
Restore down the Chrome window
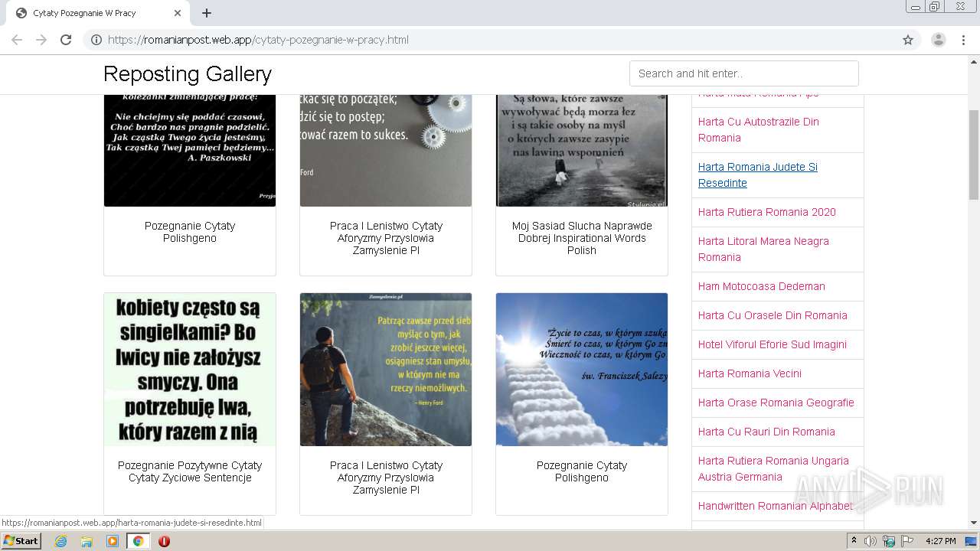(x=935, y=7)
